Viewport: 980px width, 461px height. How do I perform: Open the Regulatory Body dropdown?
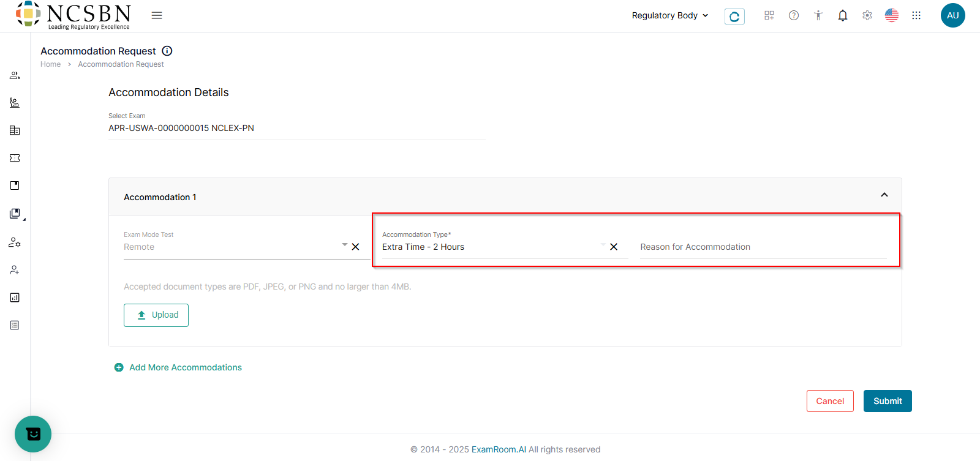[670, 15]
